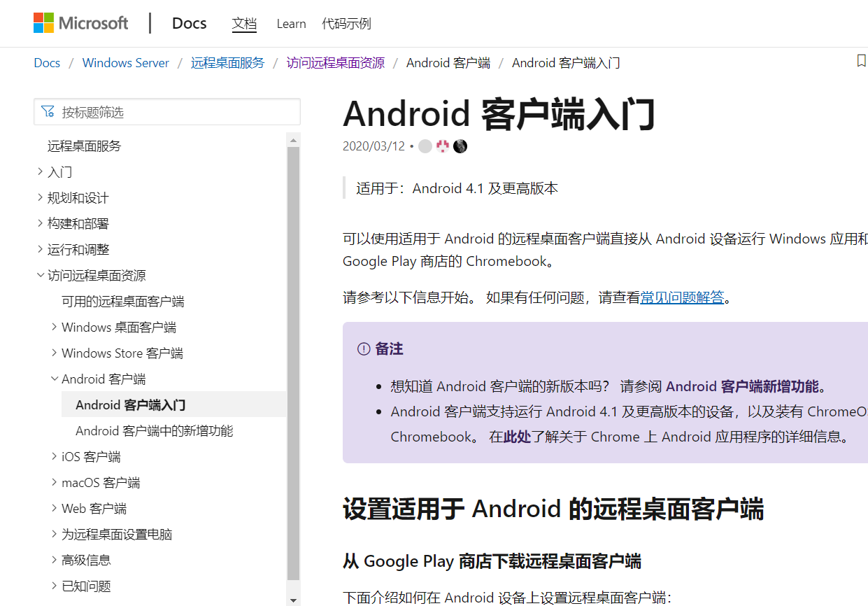Open the 常见问题解答 link
The width and height of the screenshot is (868, 606).
pyautogui.click(x=682, y=297)
